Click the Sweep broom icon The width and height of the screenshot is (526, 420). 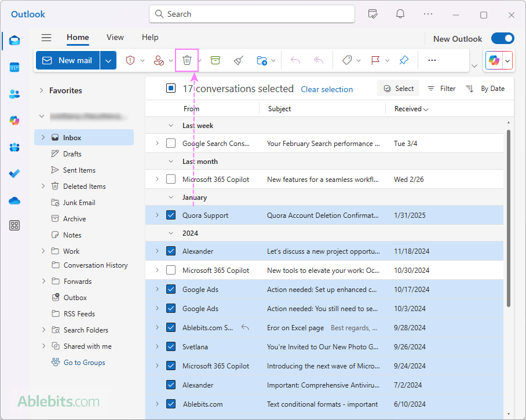pyautogui.click(x=239, y=60)
